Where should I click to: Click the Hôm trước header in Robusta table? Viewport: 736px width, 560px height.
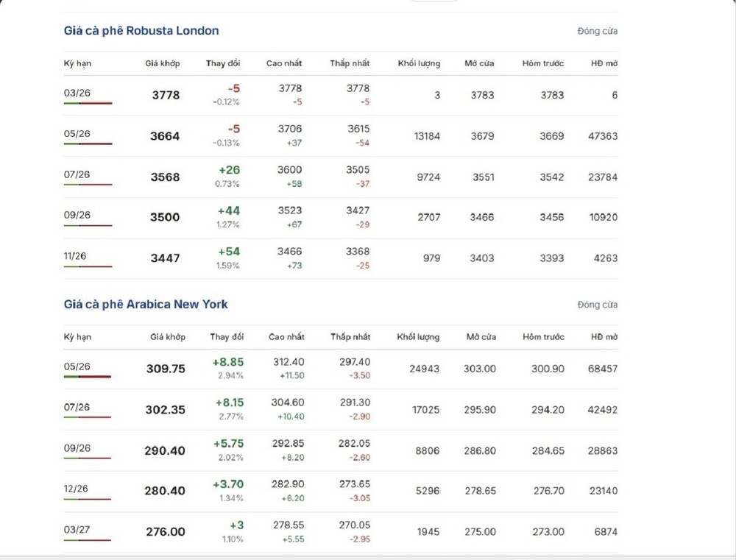pos(542,63)
